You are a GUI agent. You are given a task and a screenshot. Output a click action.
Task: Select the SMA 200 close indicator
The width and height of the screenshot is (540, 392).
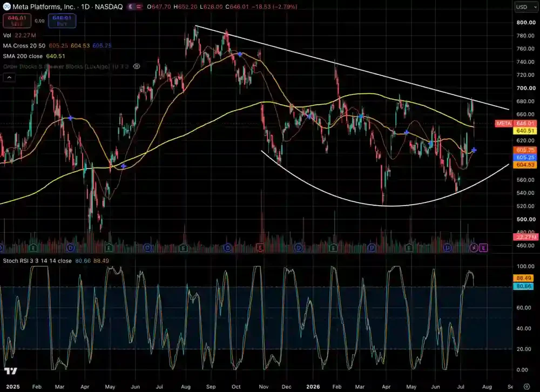point(23,56)
